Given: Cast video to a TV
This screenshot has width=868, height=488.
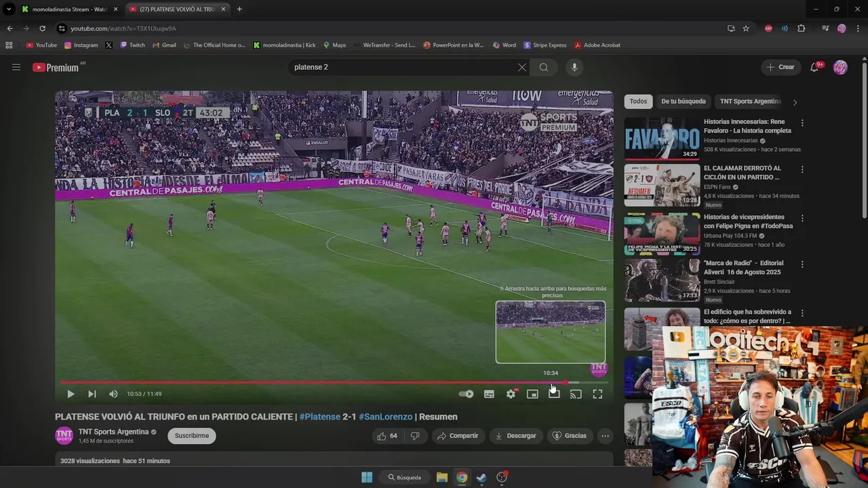Looking at the screenshot, I should coord(576,394).
